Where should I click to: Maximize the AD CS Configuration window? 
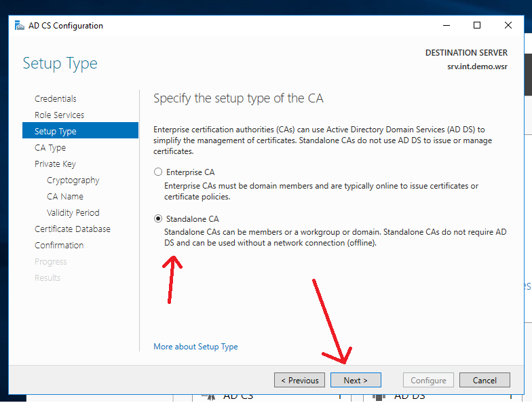pyautogui.click(x=477, y=26)
